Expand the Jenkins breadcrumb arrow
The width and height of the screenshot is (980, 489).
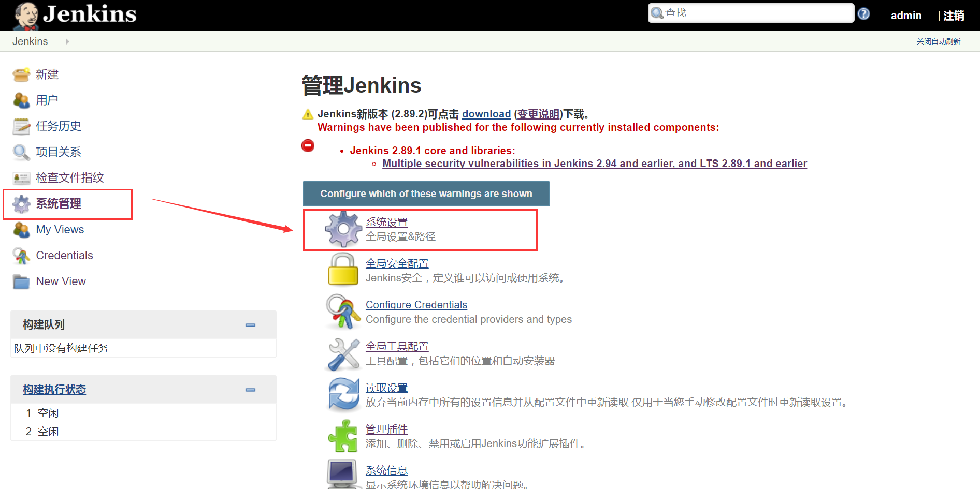click(x=67, y=41)
